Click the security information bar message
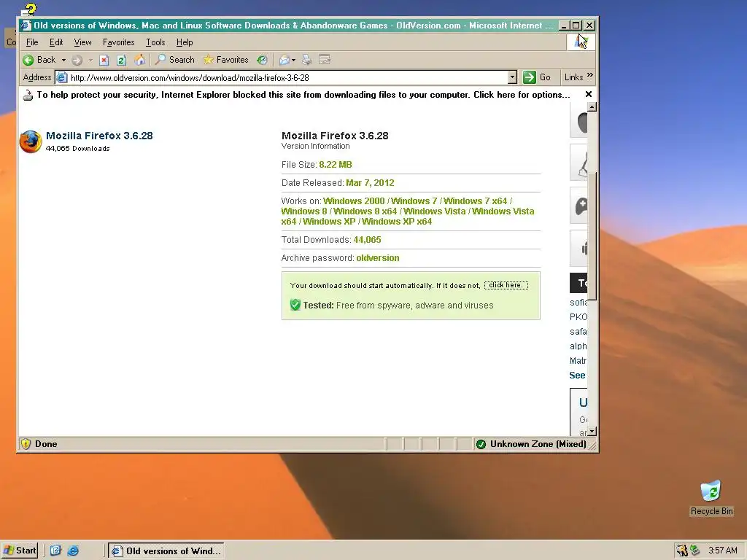The height and width of the screenshot is (560, 747). [x=303, y=95]
